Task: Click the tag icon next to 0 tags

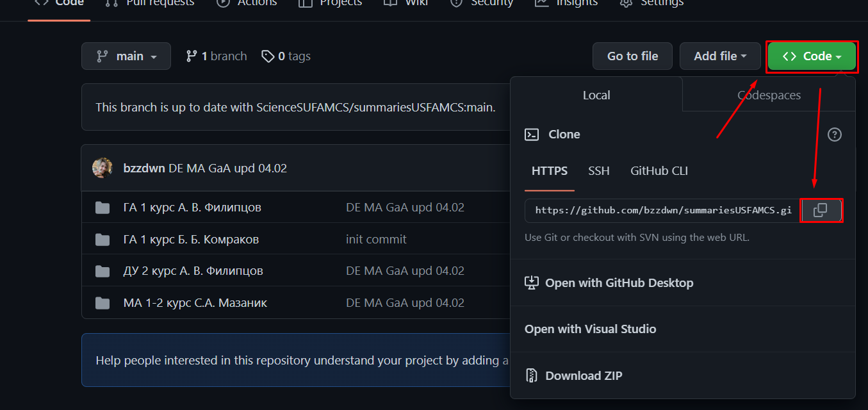Action: click(268, 56)
